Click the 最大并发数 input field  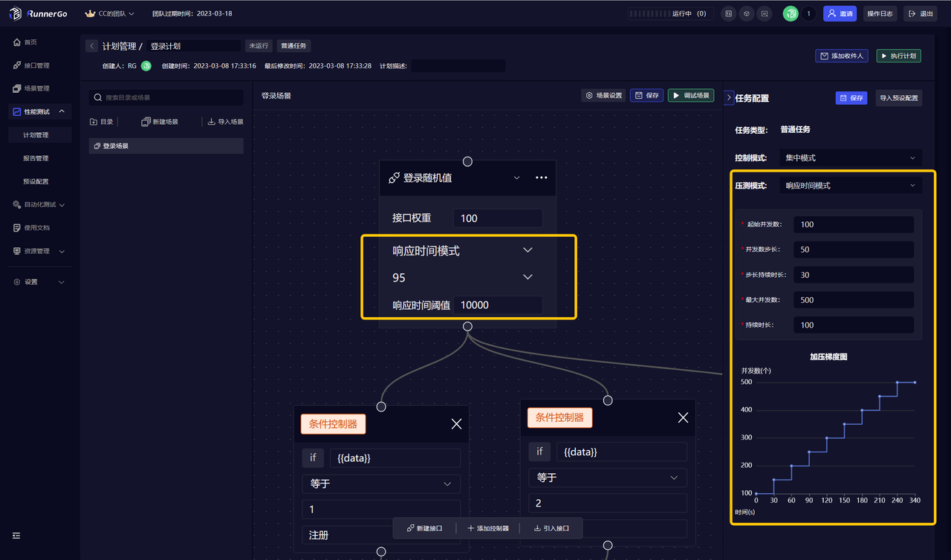[x=853, y=300]
